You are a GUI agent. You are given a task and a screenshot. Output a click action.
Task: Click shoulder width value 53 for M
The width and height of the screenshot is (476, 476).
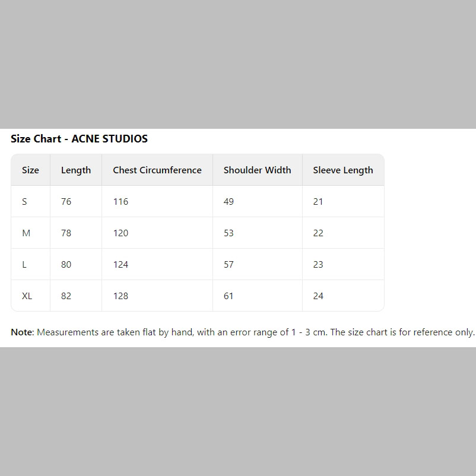(229, 233)
